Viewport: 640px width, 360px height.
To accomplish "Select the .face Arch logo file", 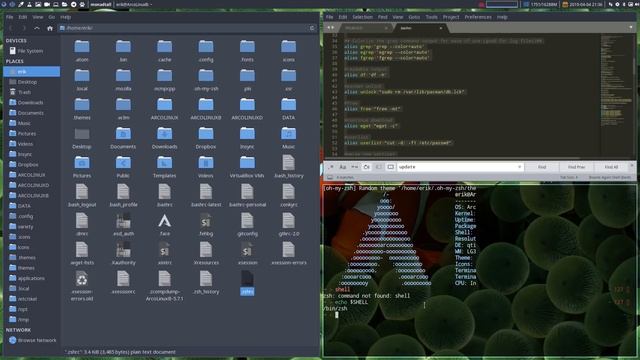I will click(164, 221).
